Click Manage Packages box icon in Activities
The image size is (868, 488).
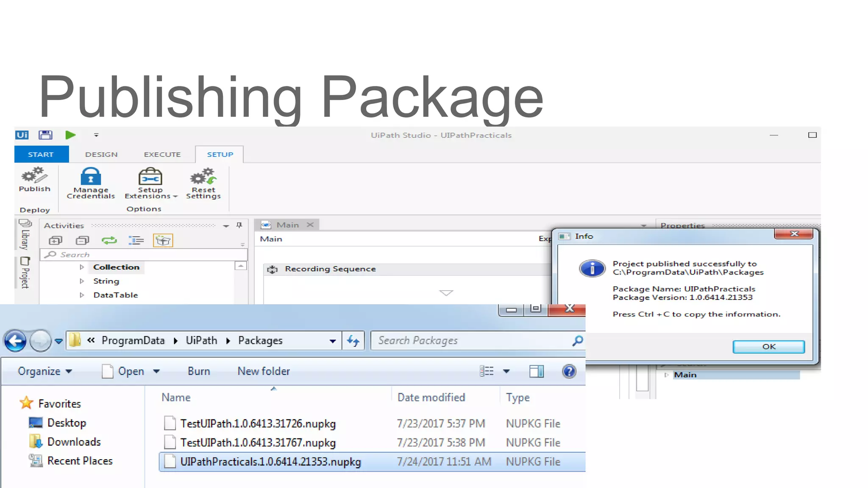point(163,241)
